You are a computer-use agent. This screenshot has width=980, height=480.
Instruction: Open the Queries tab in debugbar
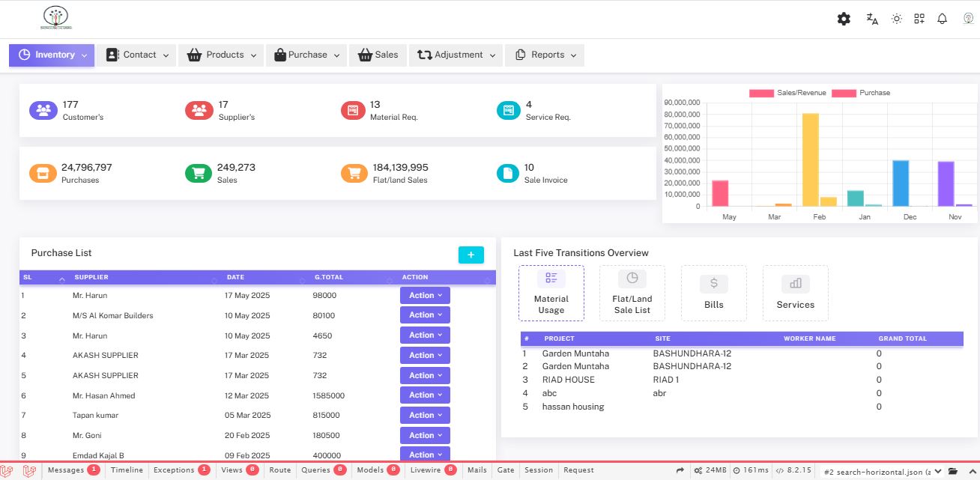point(322,470)
